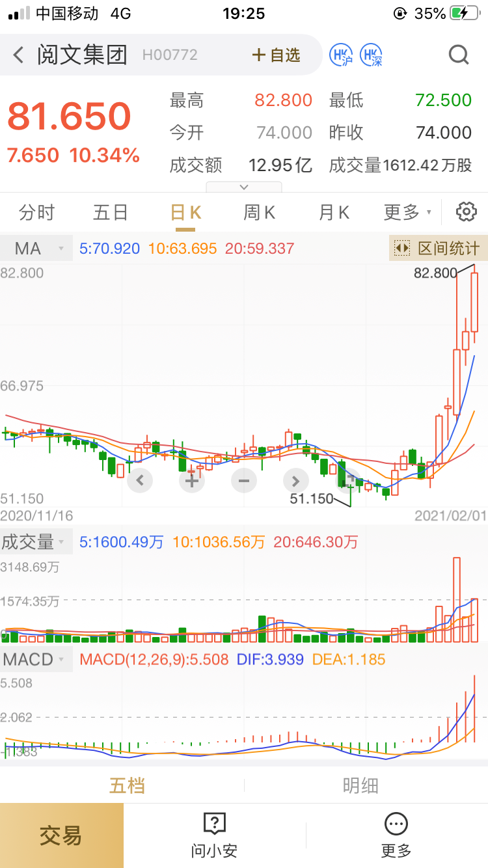Open the MACD indicator dropdown
This screenshot has height=868, width=488.
[36, 660]
